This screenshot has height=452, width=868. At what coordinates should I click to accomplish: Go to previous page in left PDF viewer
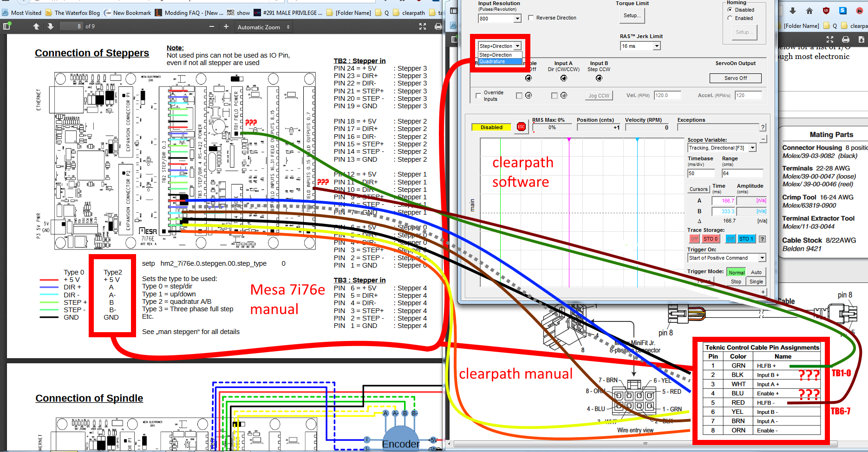(x=36, y=26)
